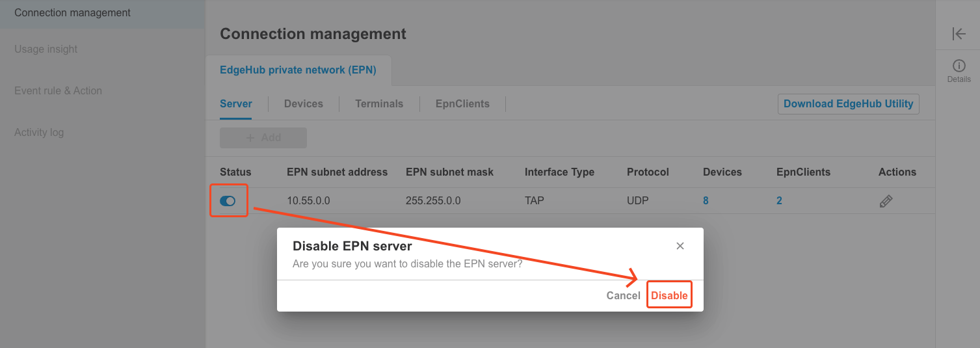Click the Devices count link 8
The height and width of the screenshot is (348, 980).
coord(706,201)
